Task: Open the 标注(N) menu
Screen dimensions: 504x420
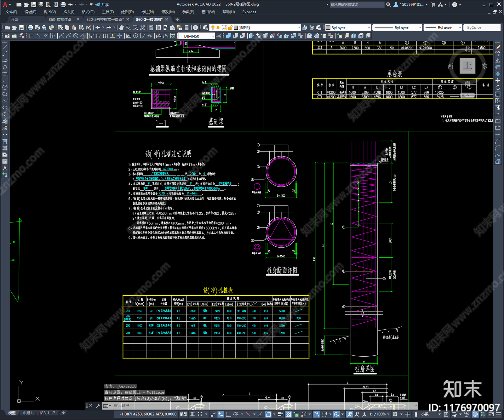Action: pyautogui.click(x=147, y=12)
